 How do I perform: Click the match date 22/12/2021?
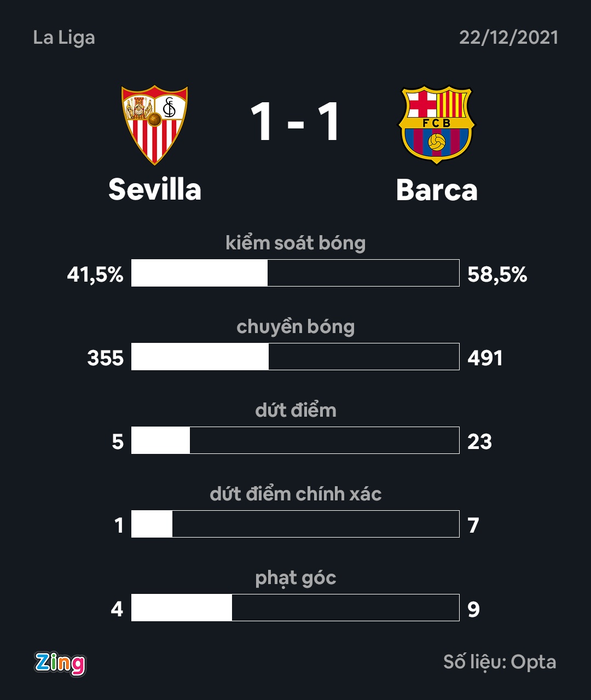coord(508,38)
